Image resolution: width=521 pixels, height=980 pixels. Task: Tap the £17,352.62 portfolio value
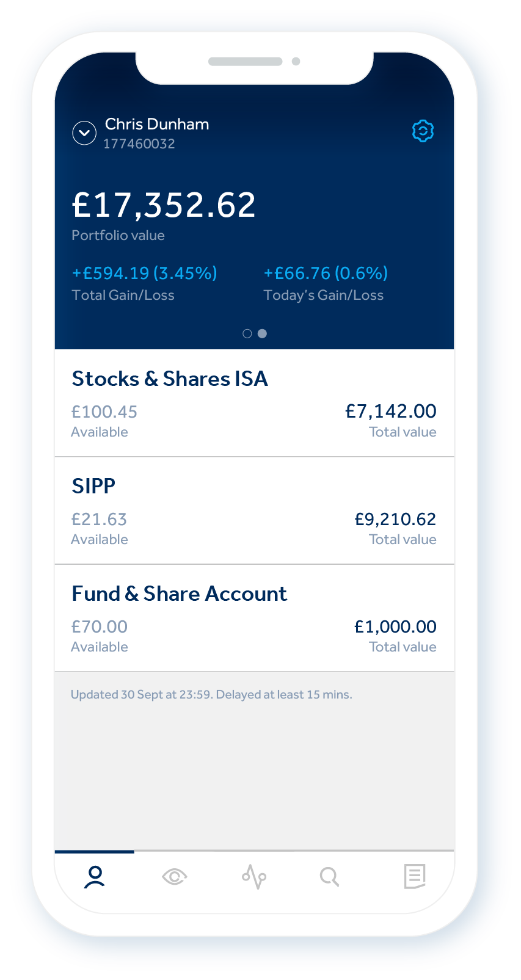[164, 205]
